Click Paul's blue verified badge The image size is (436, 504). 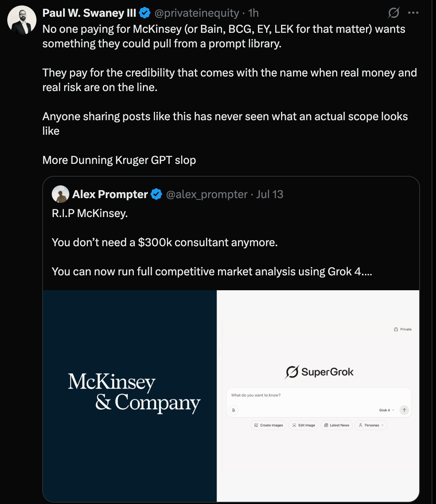pos(145,13)
